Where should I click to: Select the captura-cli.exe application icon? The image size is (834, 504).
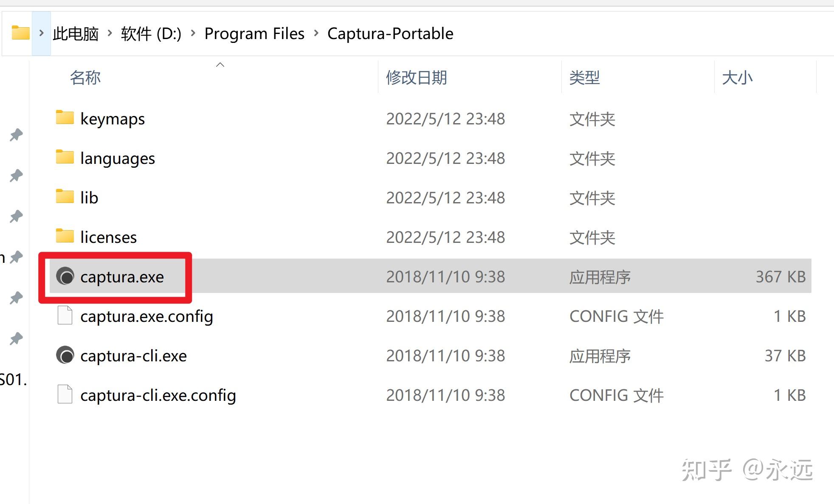pos(65,355)
